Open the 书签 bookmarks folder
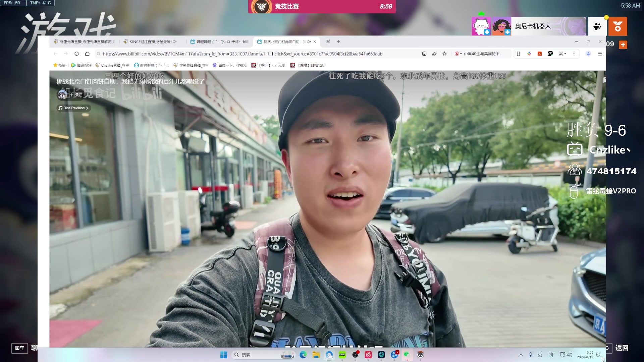Screen dimensions: 644x362 59,65
